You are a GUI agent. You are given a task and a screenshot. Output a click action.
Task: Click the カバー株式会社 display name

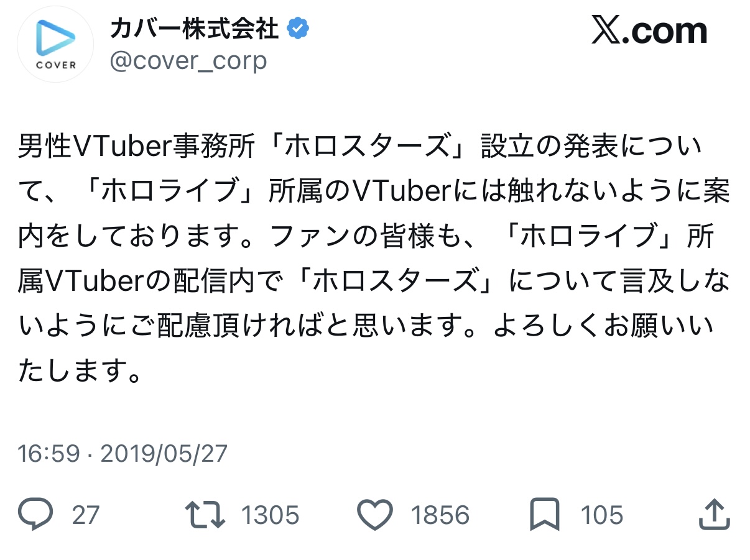click(194, 28)
